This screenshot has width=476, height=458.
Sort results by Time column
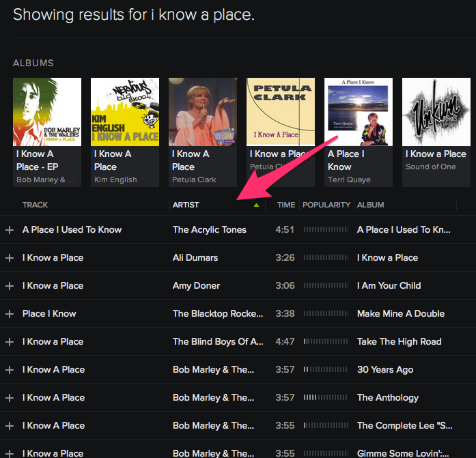(x=286, y=205)
